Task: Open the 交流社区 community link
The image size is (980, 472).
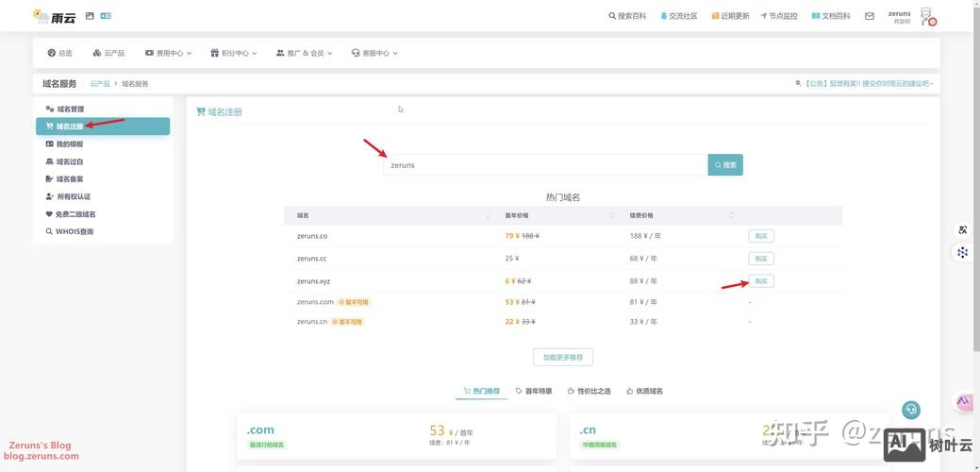Action: [x=679, y=16]
